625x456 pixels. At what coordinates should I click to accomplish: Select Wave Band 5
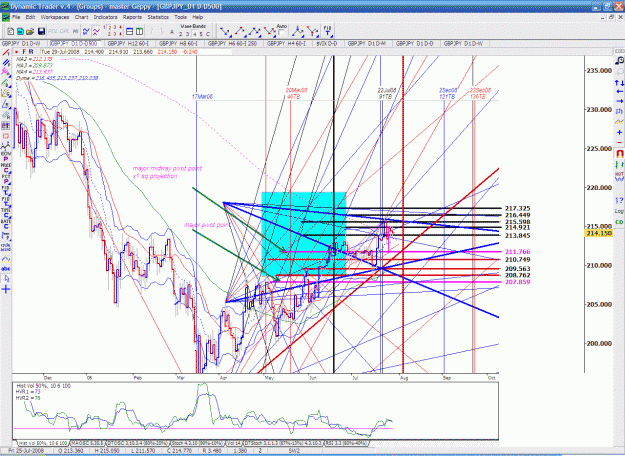[201, 34]
